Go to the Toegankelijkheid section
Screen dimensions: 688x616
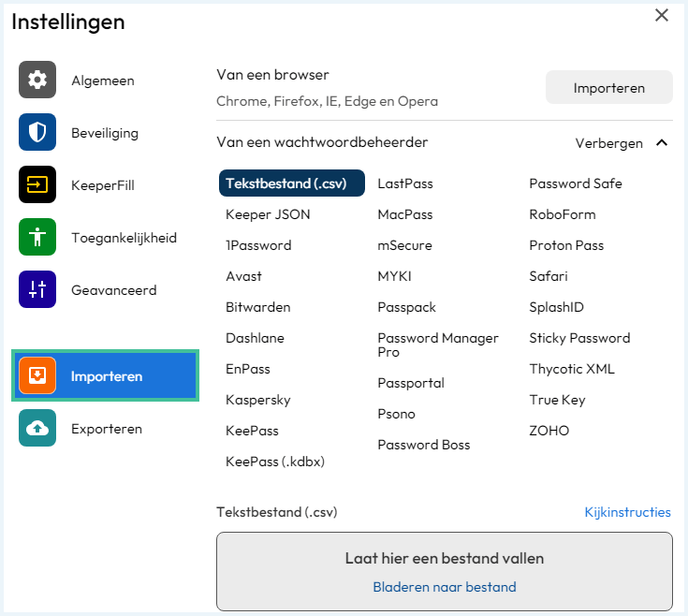click(124, 238)
